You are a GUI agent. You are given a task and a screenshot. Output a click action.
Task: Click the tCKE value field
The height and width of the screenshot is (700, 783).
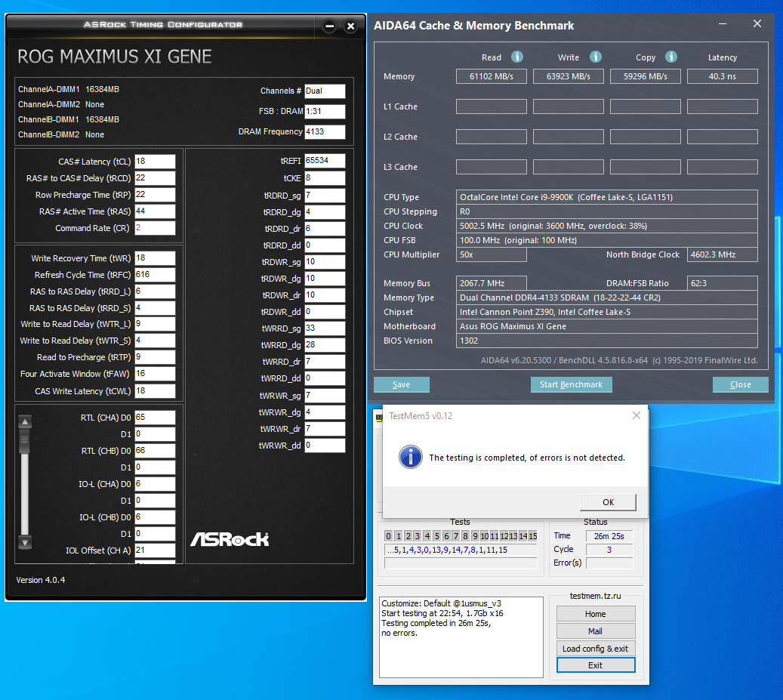coord(325,177)
